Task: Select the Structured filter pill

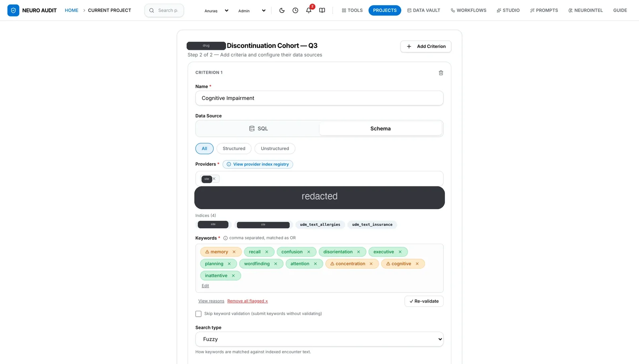Action: [234, 148]
